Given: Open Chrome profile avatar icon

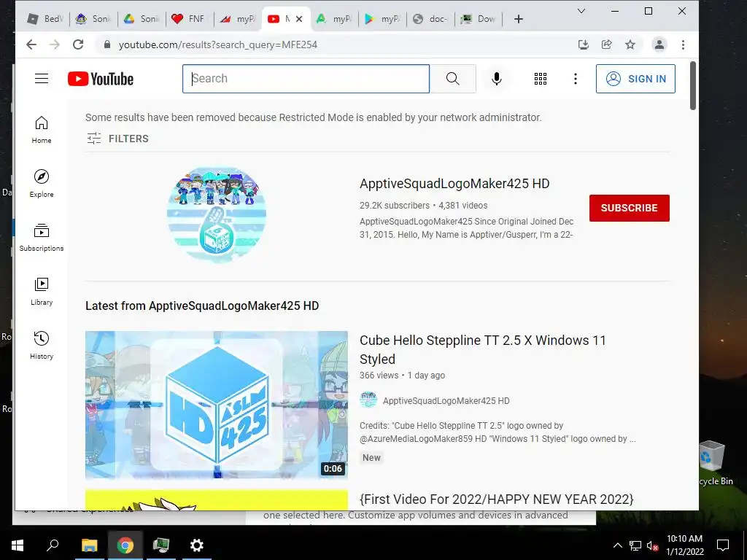Looking at the screenshot, I should [659, 44].
